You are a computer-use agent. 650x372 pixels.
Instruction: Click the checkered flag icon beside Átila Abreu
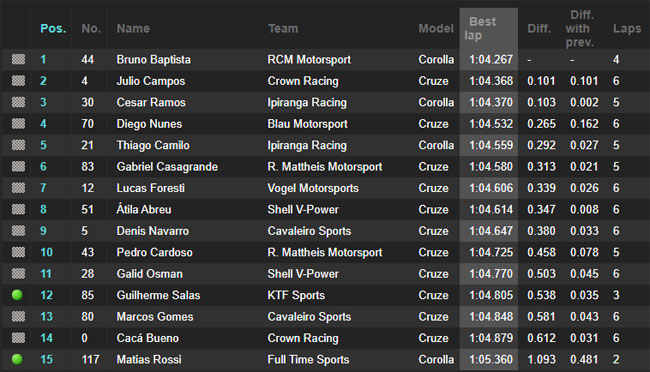(x=18, y=209)
